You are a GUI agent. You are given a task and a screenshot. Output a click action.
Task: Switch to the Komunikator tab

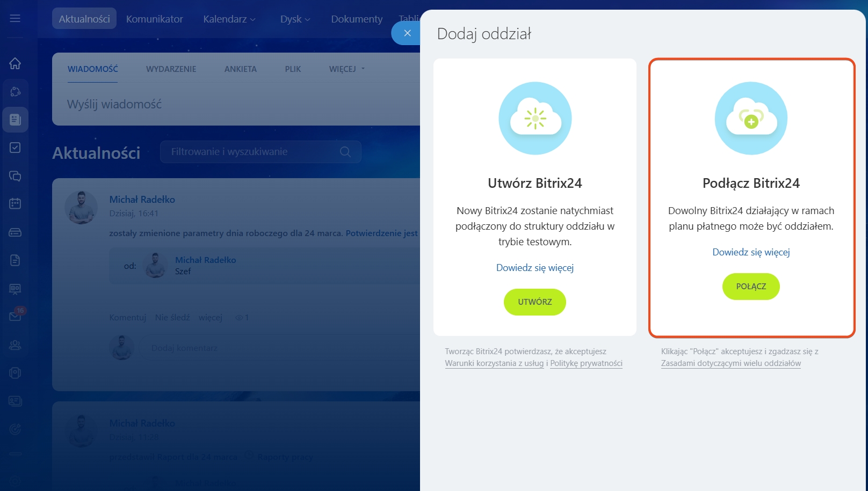click(154, 19)
